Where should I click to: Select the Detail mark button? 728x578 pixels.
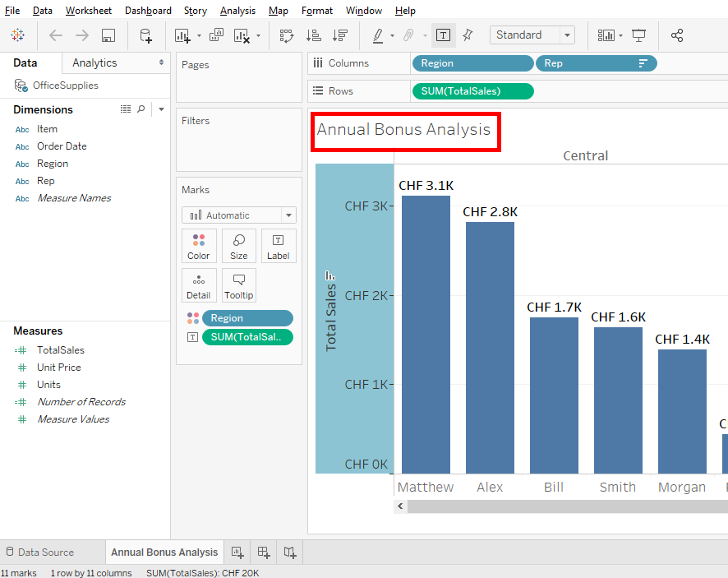(199, 284)
